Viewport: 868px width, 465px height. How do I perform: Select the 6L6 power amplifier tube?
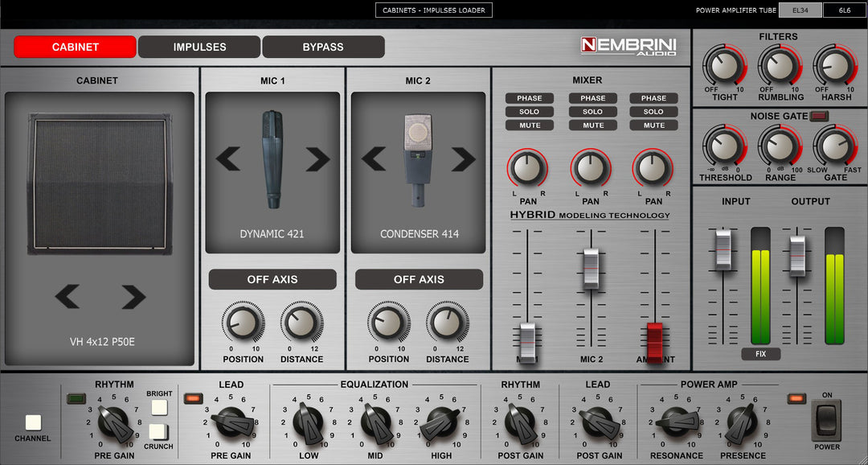coord(844,10)
